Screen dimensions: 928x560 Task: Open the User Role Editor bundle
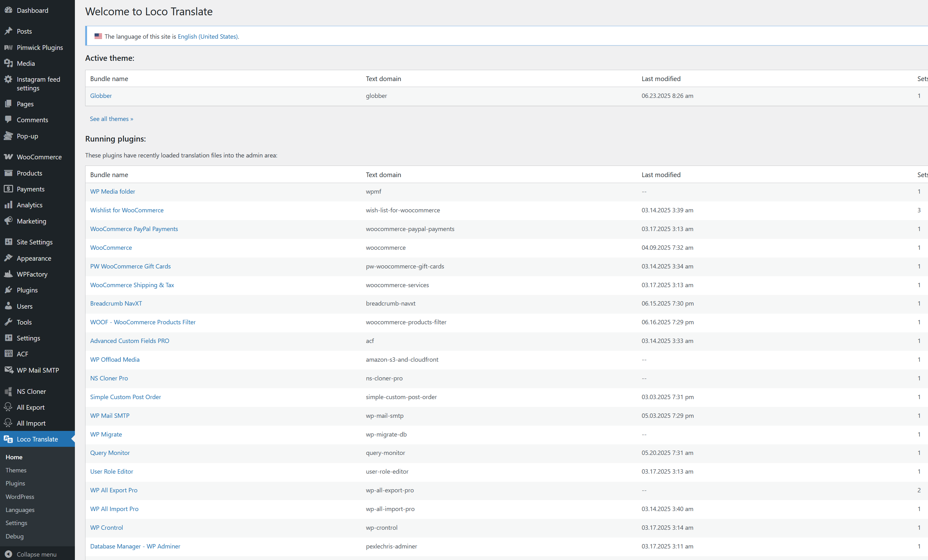click(x=111, y=471)
